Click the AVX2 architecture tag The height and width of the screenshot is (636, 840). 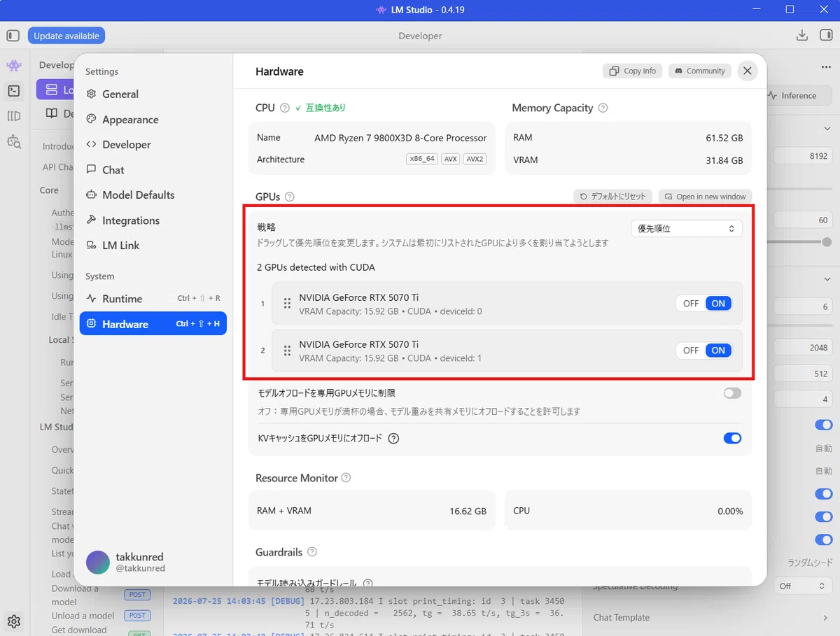pyautogui.click(x=474, y=160)
